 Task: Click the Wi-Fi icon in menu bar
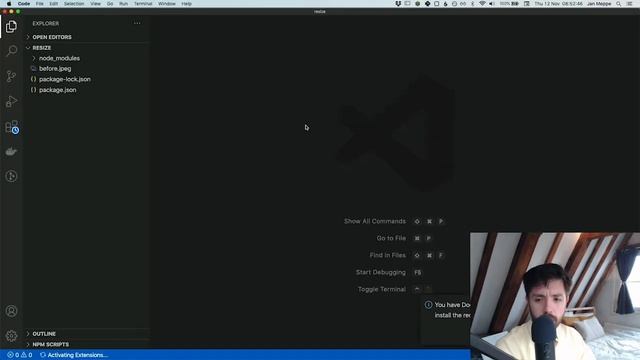tap(482, 4)
